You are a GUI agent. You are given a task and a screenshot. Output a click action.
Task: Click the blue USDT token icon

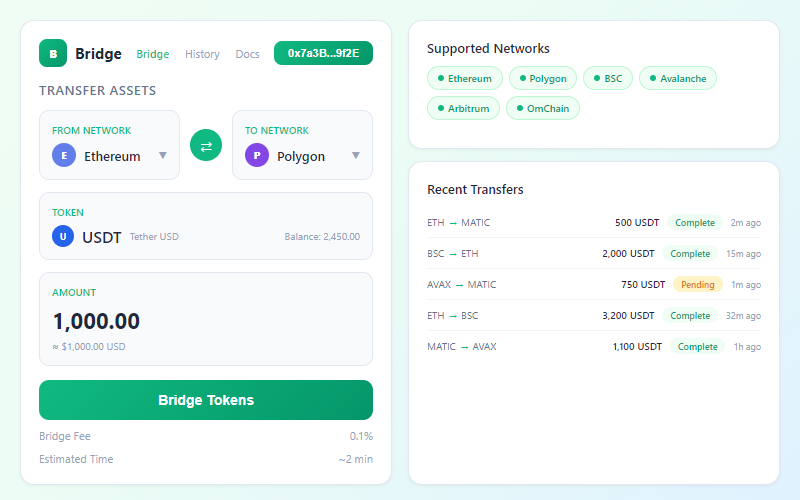[x=64, y=237]
